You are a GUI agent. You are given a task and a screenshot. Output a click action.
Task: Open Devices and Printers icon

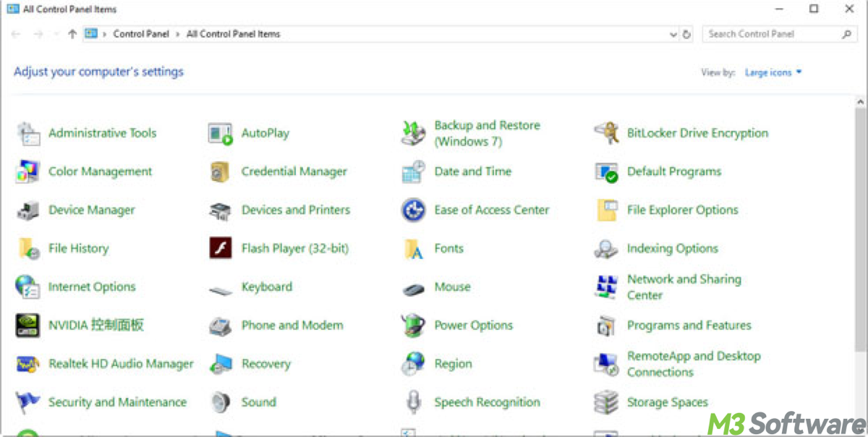[221, 210]
